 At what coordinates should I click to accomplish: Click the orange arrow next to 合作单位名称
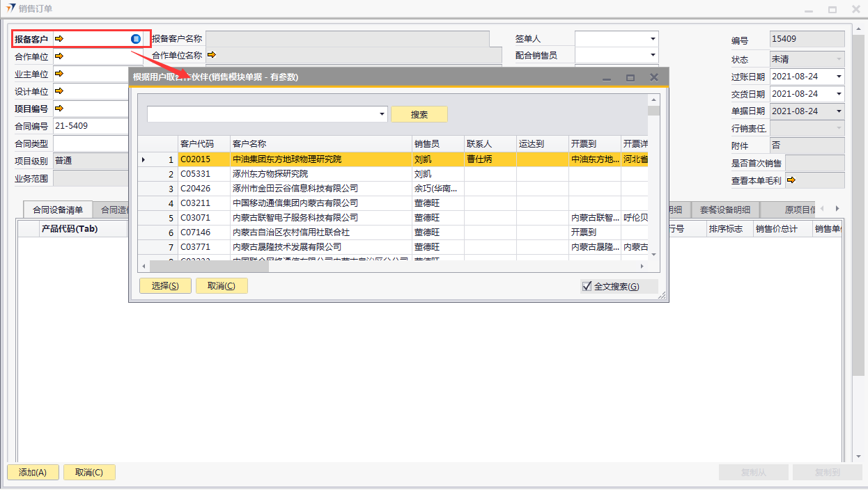pos(211,55)
